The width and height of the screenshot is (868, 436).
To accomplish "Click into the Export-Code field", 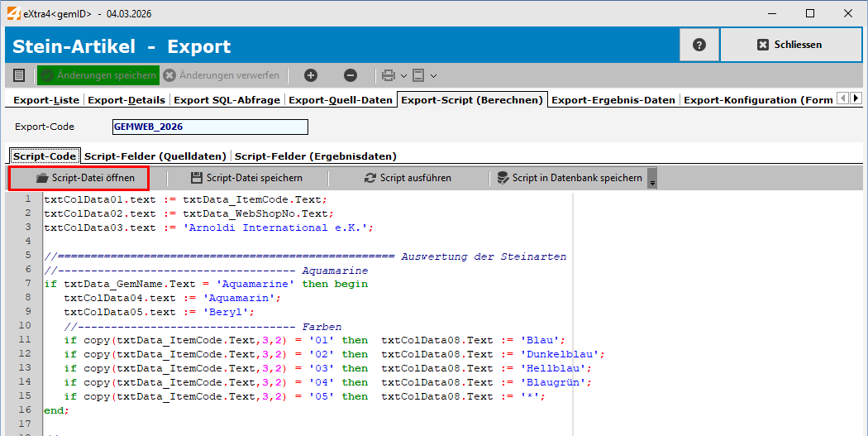I will 210,127.
